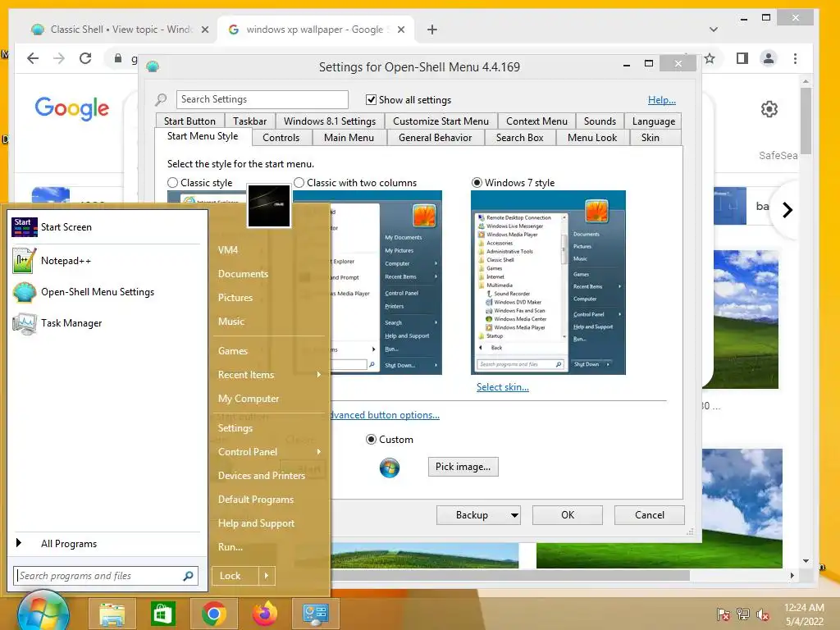The width and height of the screenshot is (840, 630).
Task: Expand the Lock button arrow options
Action: pyautogui.click(x=267, y=576)
